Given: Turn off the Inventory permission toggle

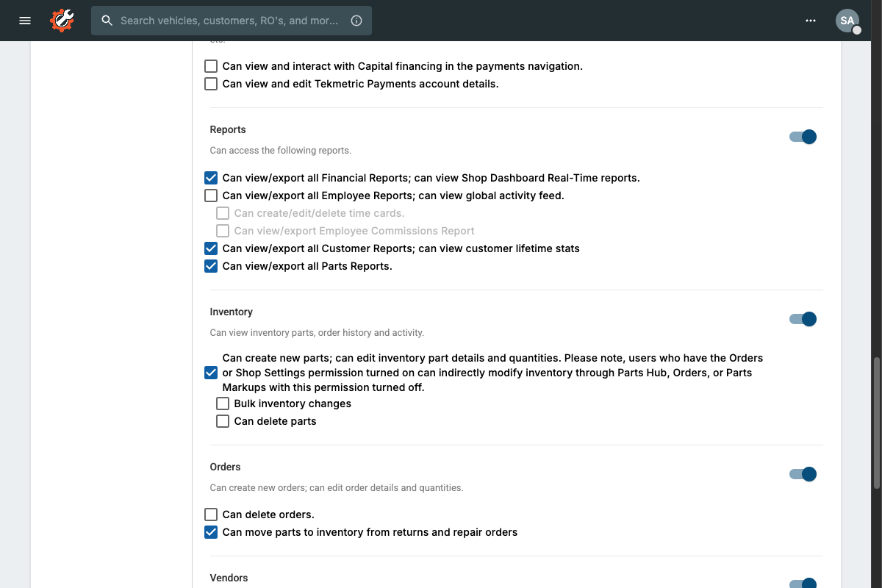Looking at the screenshot, I should point(803,319).
